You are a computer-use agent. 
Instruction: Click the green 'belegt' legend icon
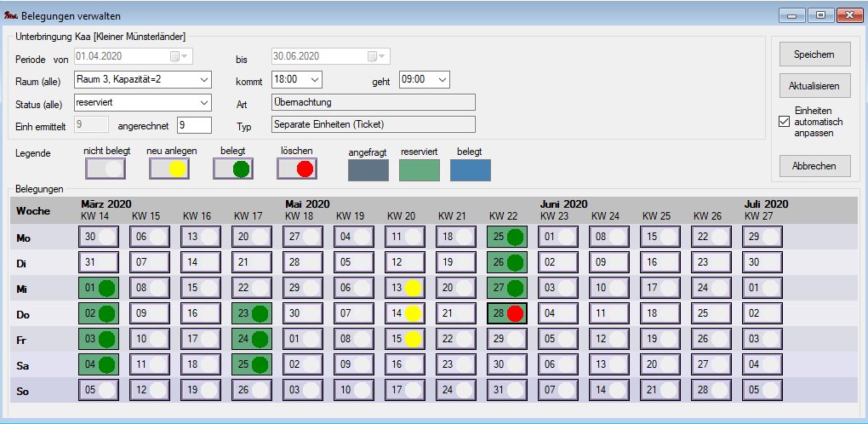232,169
